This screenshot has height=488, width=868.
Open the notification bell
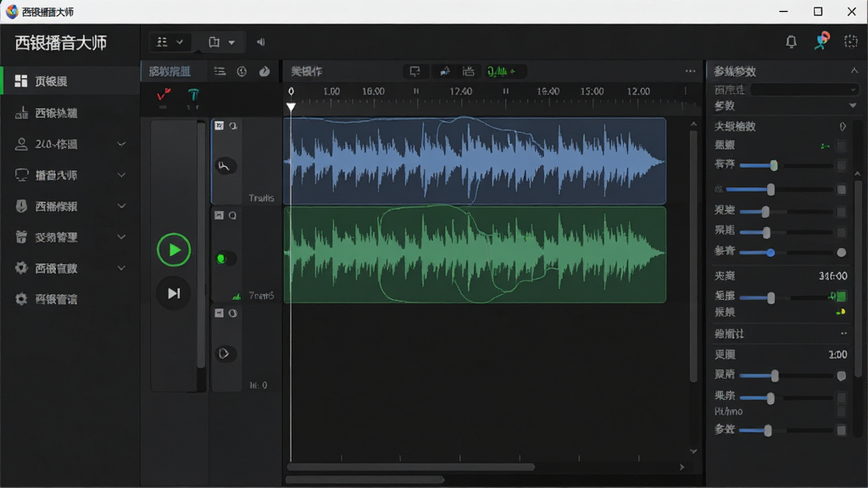point(791,42)
